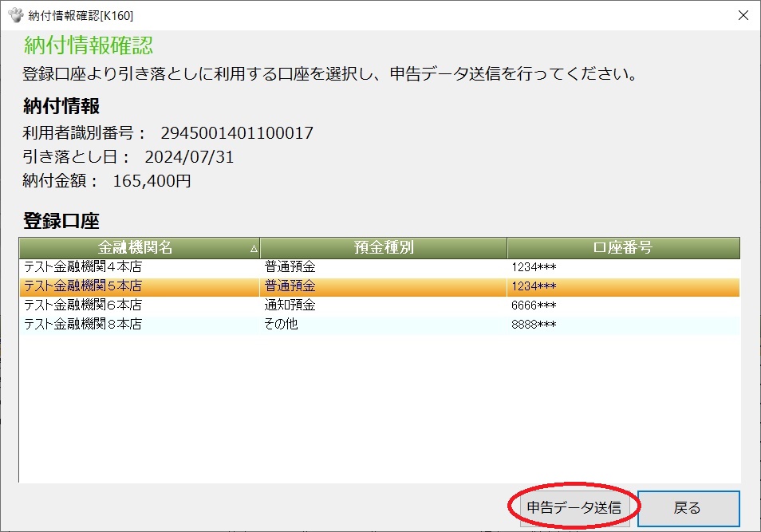Select the テスト金融機関8本店 row
This screenshot has height=532, width=761.
[x=380, y=325]
